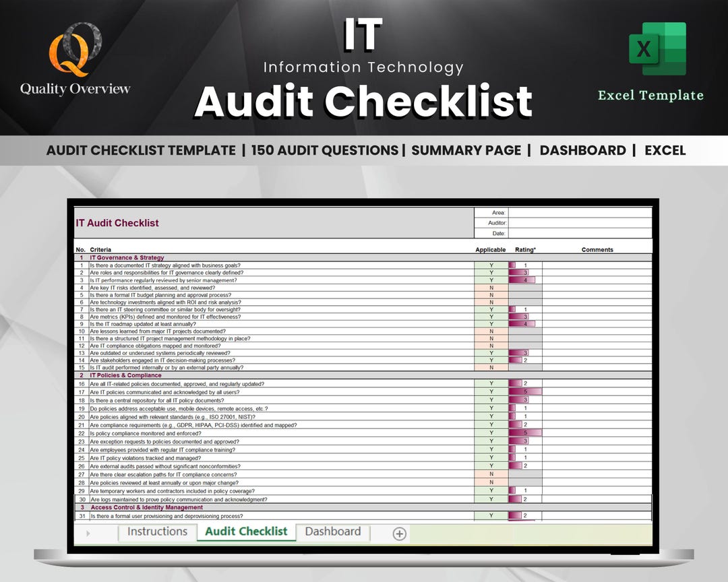Select the Audit Checklist sheet tab
Screen dimensions: 728x582
(246, 531)
